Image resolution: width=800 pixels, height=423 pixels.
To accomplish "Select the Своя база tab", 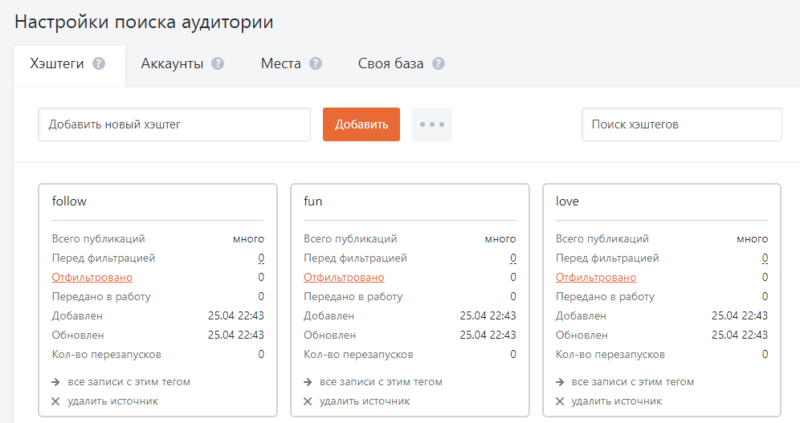I will tap(391, 64).
